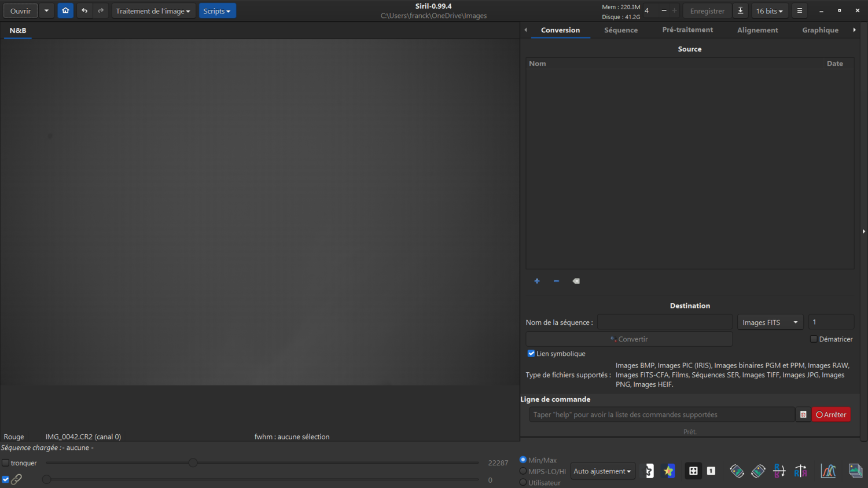Open the Scripts menu
The width and height of the screenshot is (868, 488).
(217, 10)
